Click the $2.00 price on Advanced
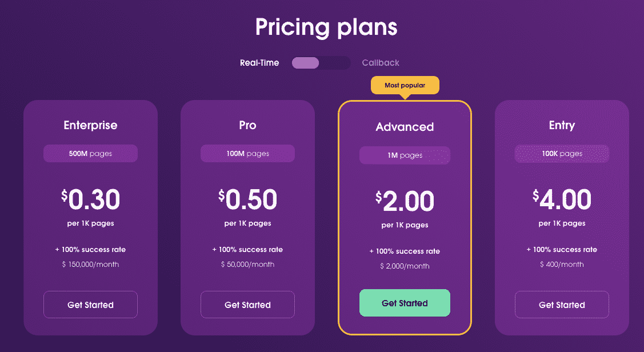The height and width of the screenshot is (352, 644). pos(405,201)
